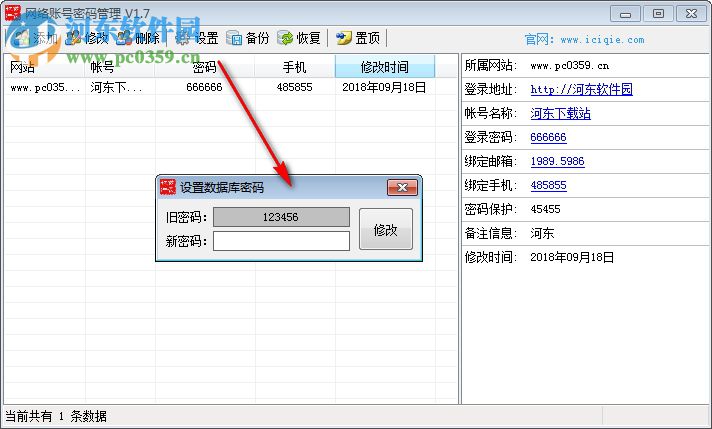Sort by 修改时间 column header
712x429 pixels.
click(385, 67)
